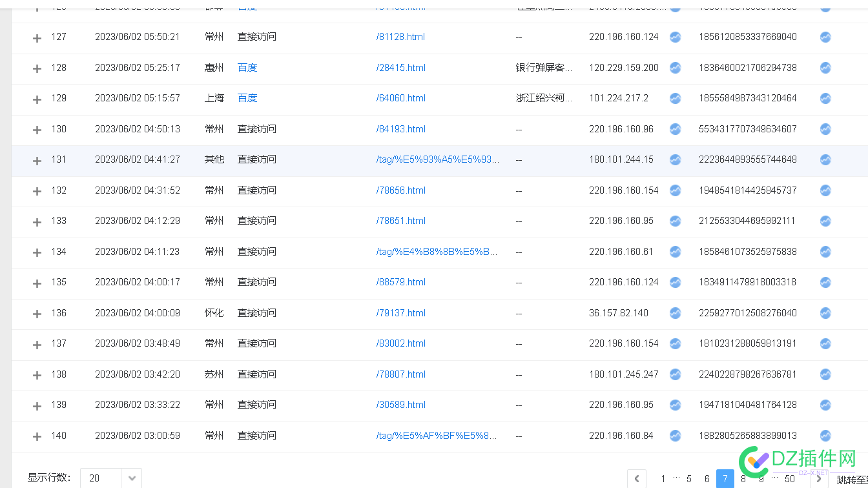Expand row 133 plus icon
868x488 pixels.
(x=37, y=222)
